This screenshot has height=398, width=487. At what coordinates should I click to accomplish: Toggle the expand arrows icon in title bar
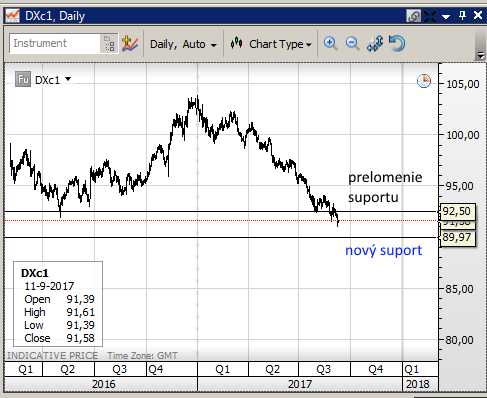(x=430, y=16)
